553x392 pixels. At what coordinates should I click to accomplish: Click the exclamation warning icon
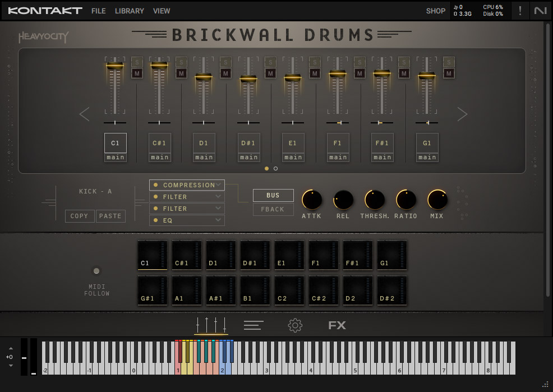520,11
